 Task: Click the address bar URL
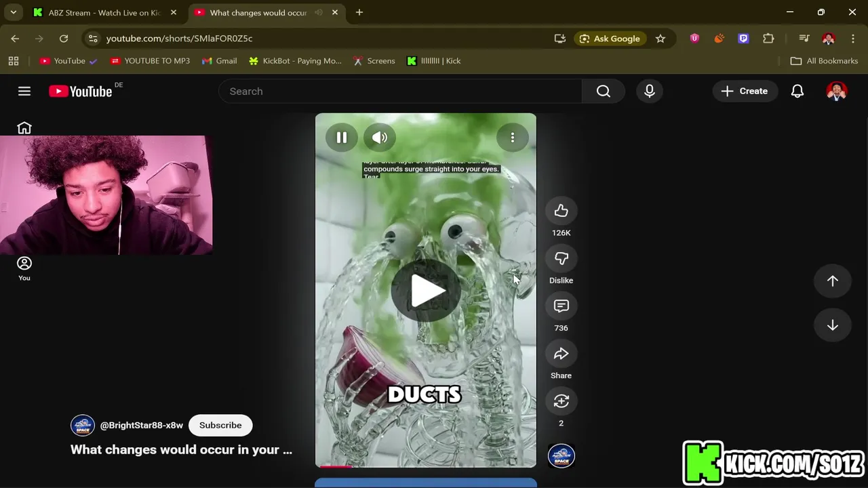click(x=179, y=39)
